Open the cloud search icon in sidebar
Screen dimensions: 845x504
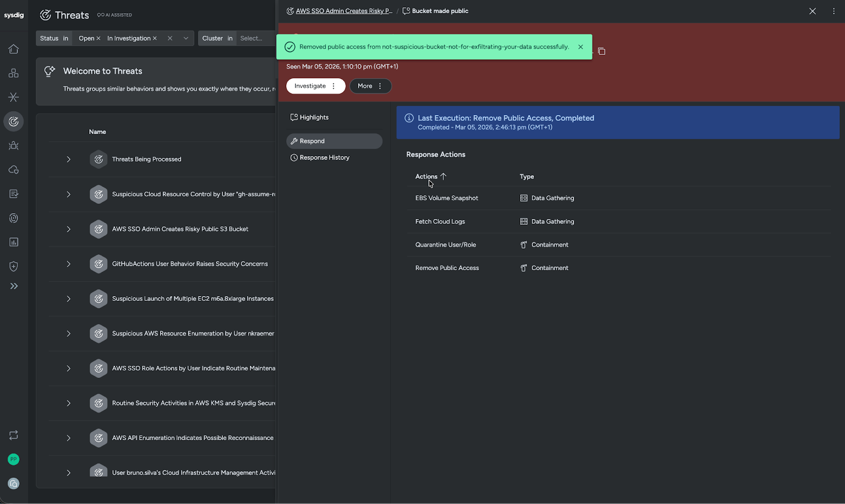14,170
